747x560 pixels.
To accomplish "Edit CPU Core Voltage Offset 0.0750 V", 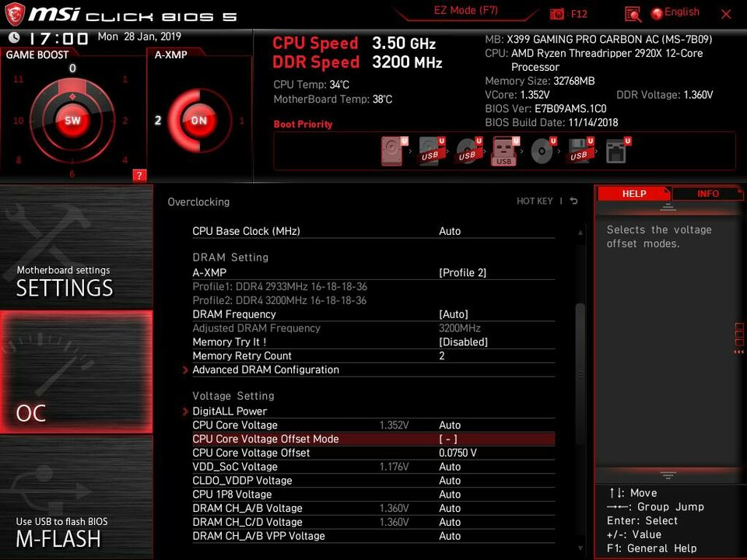I will [458, 453].
